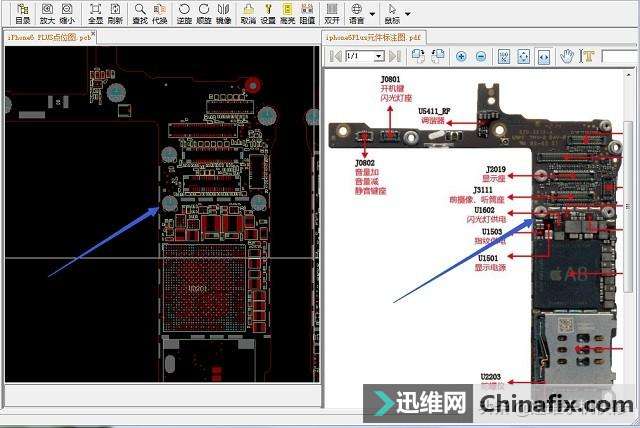This screenshot has height=428, width=640.
Task: Rotate PDF page counterclockwise
Action: (x=438, y=56)
